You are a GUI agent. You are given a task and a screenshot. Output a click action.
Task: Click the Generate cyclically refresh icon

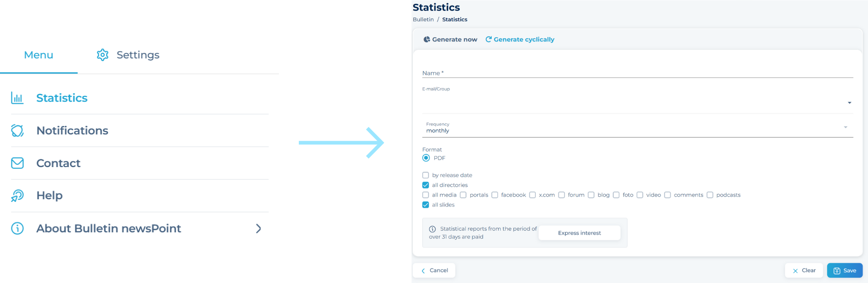[x=488, y=39]
